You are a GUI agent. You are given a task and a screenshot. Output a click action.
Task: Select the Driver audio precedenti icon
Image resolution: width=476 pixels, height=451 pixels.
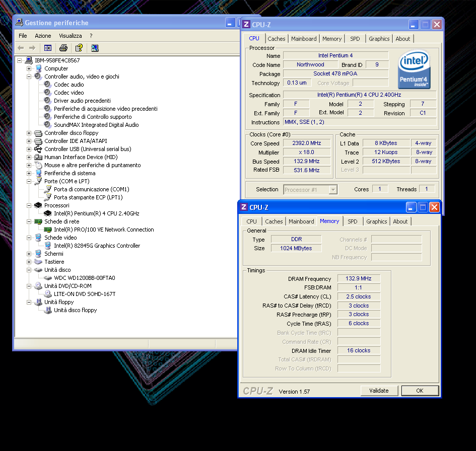(48, 100)
